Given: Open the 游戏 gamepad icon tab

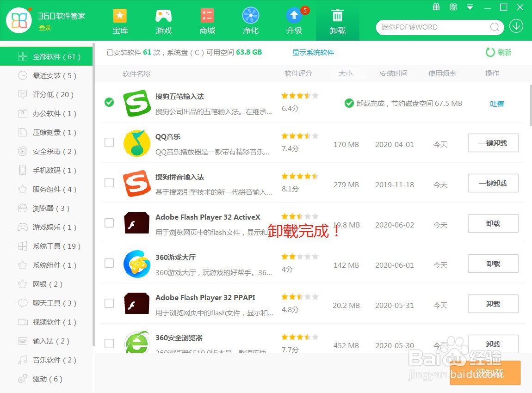Looking at the screenshot, I should (164, 21).
